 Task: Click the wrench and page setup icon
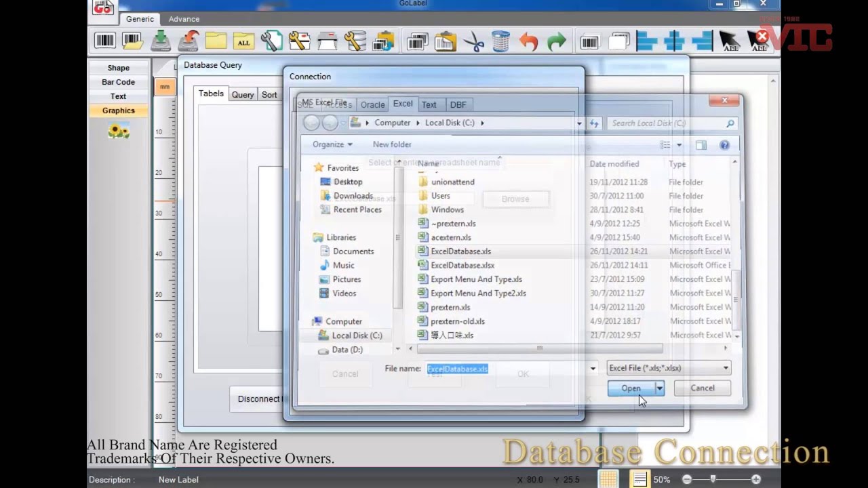271,41
